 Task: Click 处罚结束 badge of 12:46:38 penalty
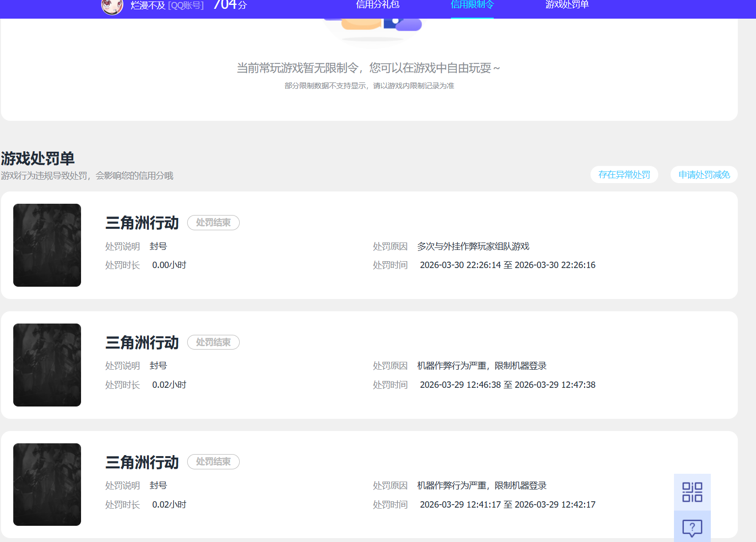coord(213,342)
